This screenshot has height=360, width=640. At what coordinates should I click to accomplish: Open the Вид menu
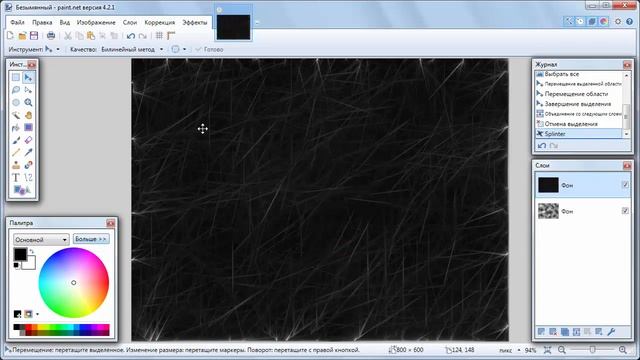coord(64,22)
